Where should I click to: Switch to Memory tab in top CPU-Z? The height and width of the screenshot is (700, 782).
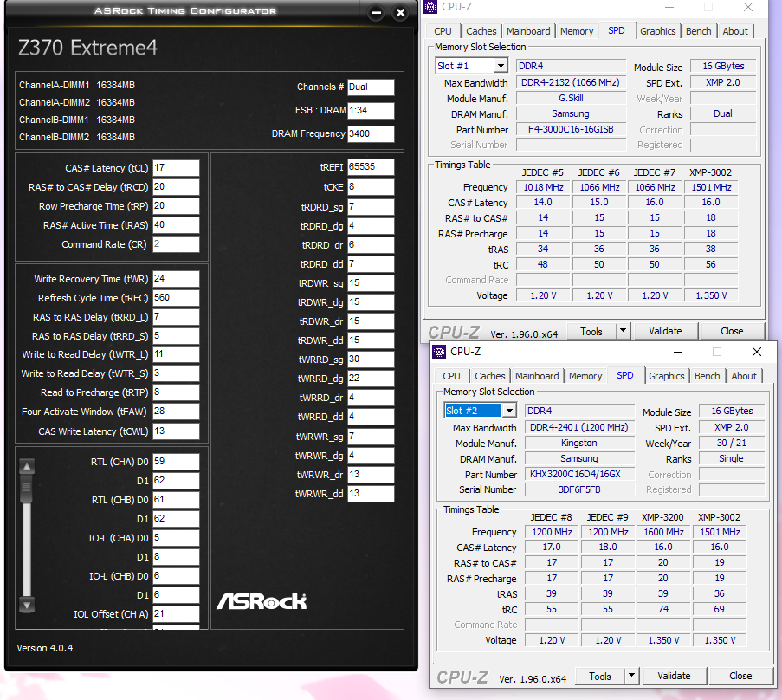(577, 31)
